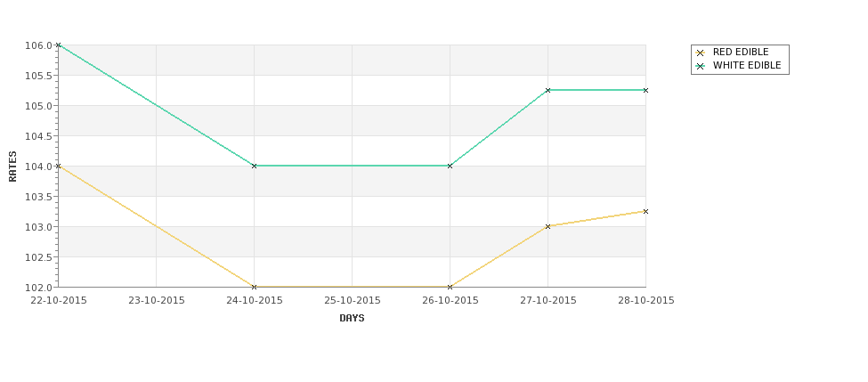Click the 23-10-2015 date label
Screen dimensions: 868x382
pos(157,301)
